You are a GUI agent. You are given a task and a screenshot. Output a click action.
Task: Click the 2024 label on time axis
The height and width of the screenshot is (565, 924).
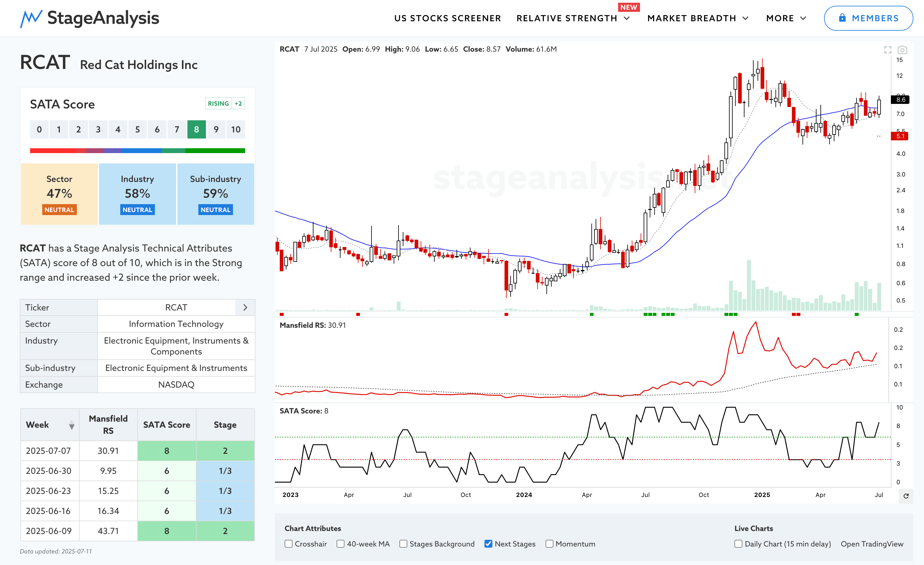coord(524,495)
